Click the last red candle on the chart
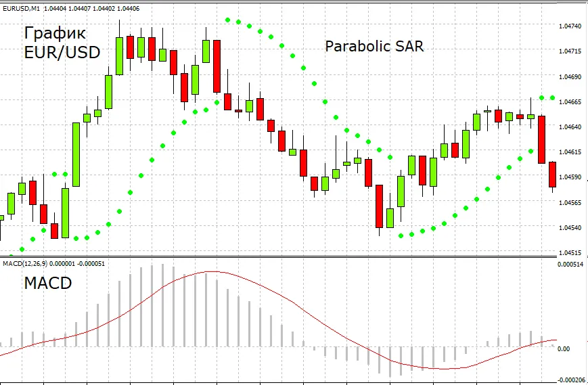Image resolution: width=588 pixels, height=385 pixels. (552, 175)
